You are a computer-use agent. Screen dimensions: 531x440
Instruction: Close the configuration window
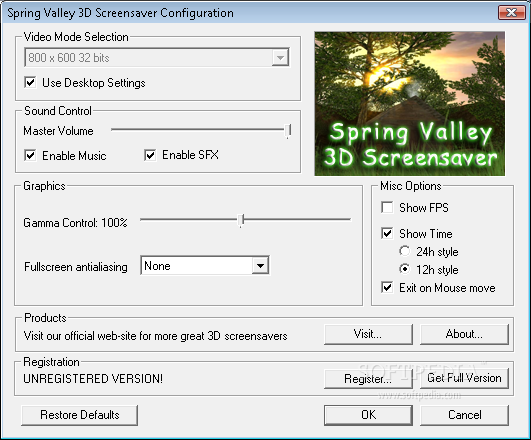point(512,13)
